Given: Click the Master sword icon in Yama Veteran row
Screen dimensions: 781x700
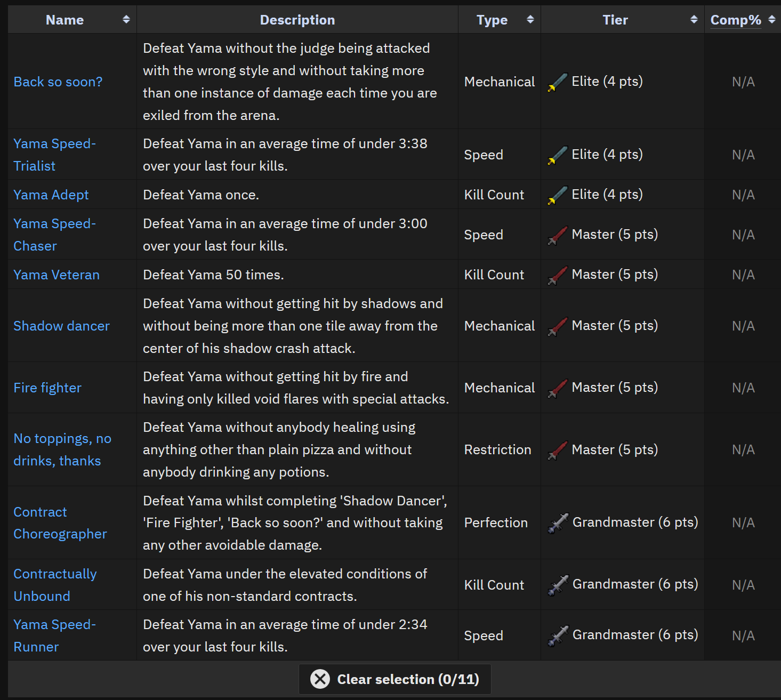Looking at the screenshot, I should 558,275.
